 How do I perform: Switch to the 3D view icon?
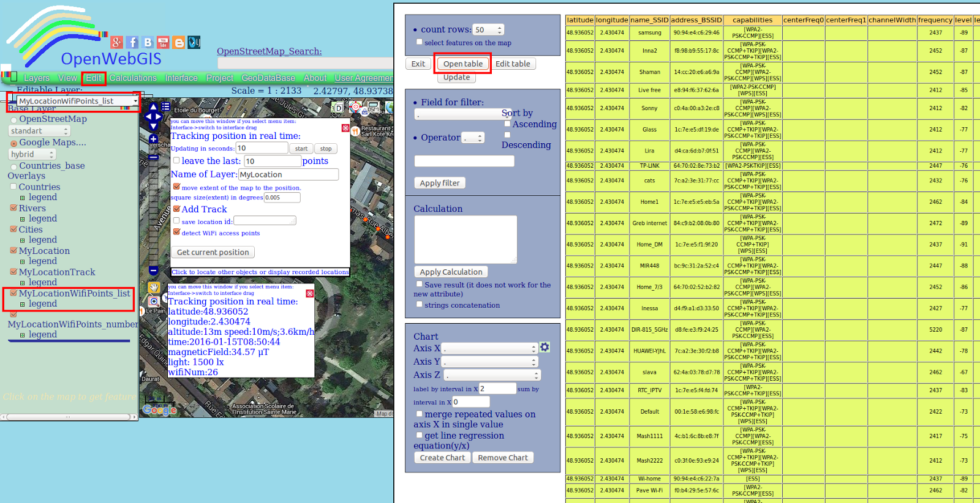(337, 108)
